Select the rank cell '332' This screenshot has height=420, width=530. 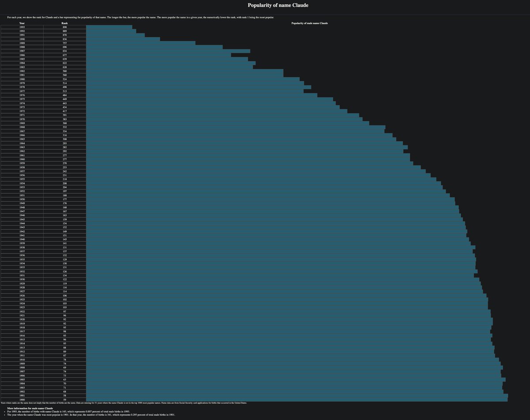pyautogui.click(x=64, y=127)
